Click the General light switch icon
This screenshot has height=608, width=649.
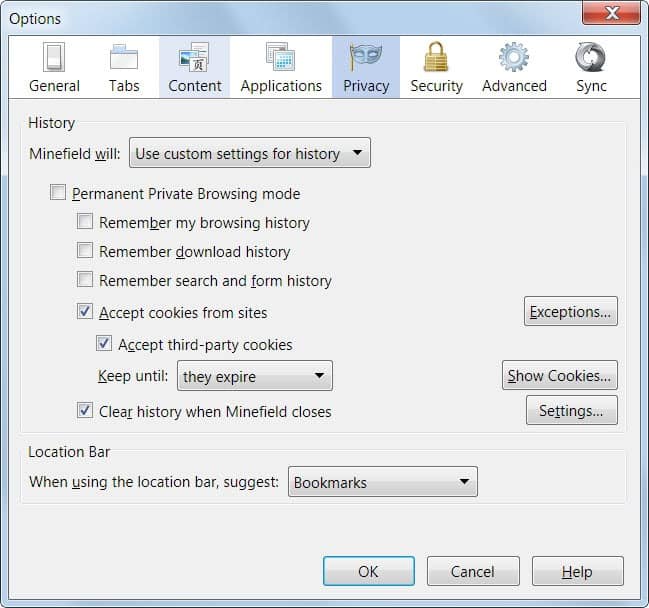click(x=54, y=57)
